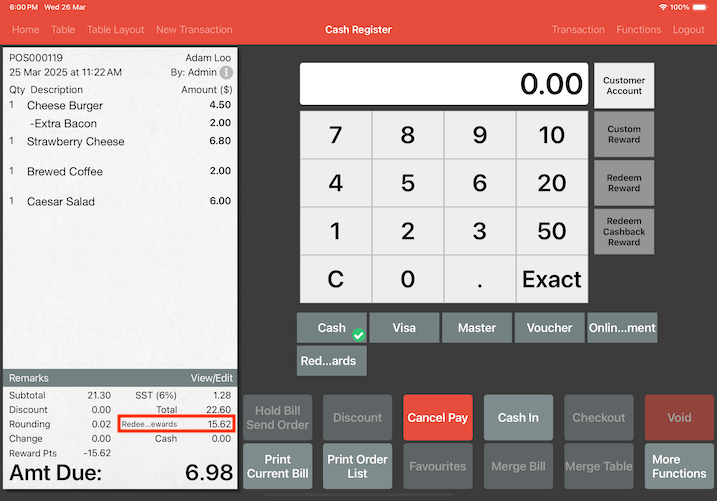Tap the Merge Table button

(x=599, y=466)
